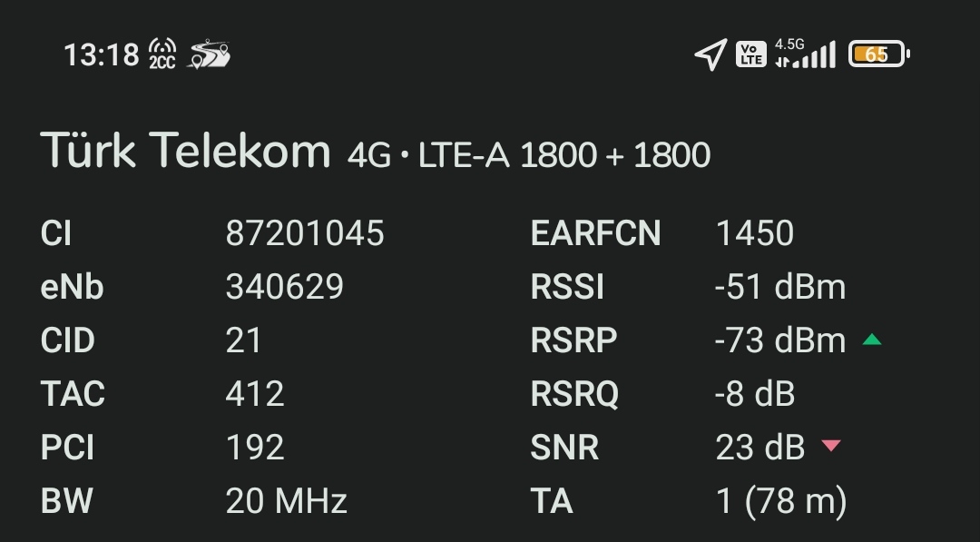This screenshot has height=542, width=980.
Task: Tap the RSRP reading -73 dBm
Action: (x=780, y=340)
